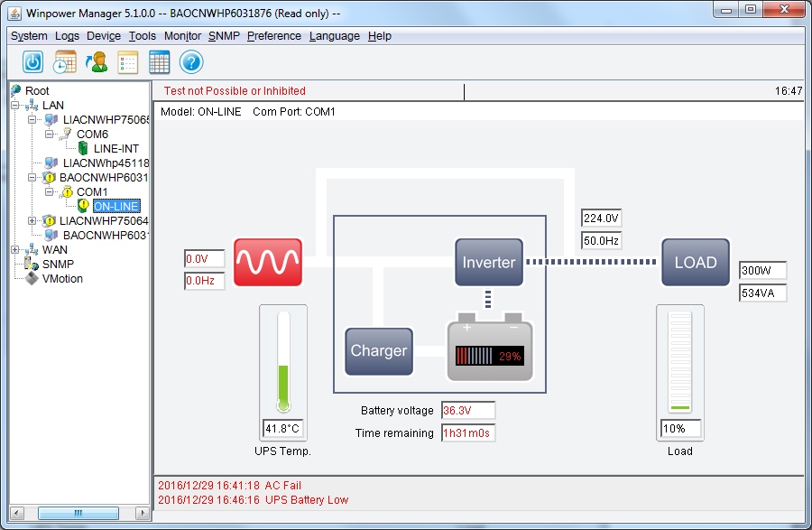812x530 pixels.
Task: Click the Inverter block in diagram
Action: tap(489, 262)
